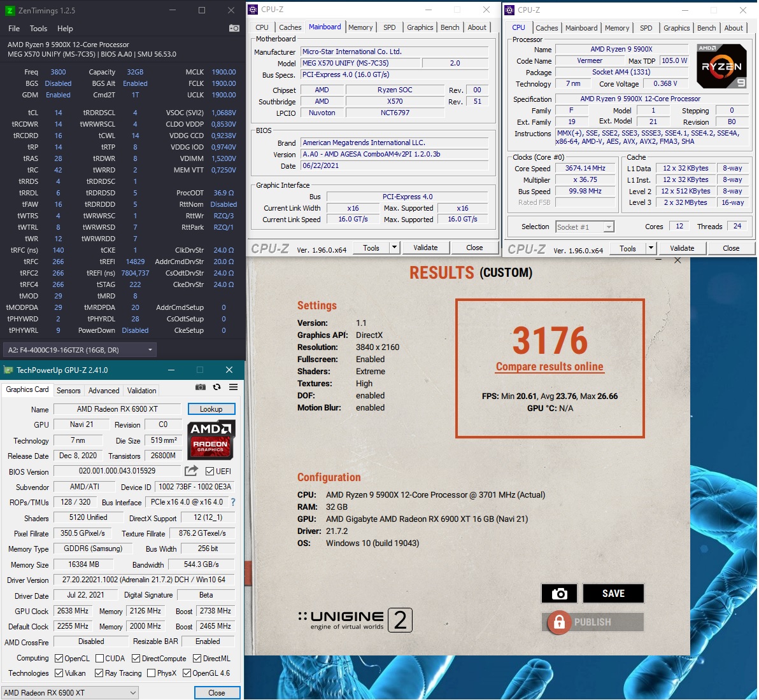Click CPU-Z CPU window title icon
This screenshot has height=700, width=759.
click(x=509, y=10)
